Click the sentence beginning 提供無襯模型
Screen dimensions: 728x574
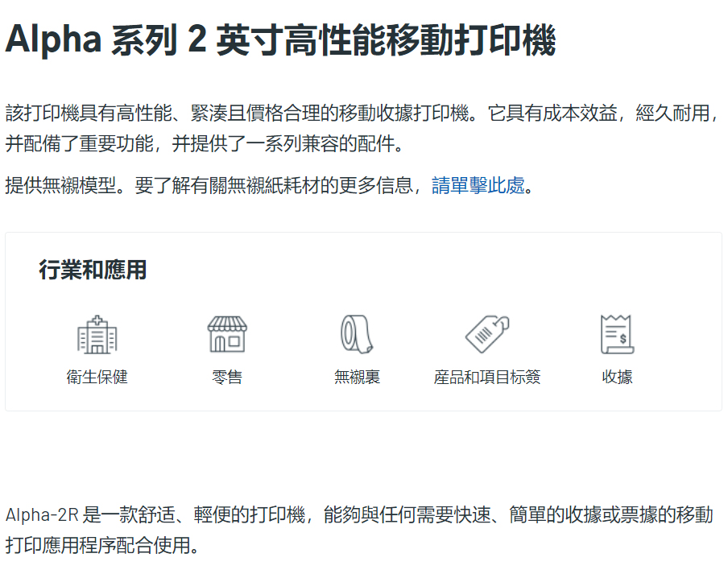click(269, 186)
